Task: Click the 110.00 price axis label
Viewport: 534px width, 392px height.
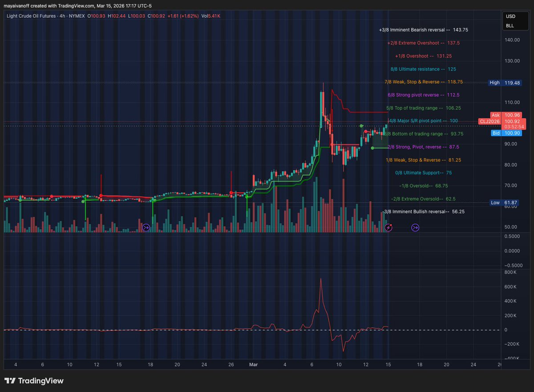Action: pos(512,102)
